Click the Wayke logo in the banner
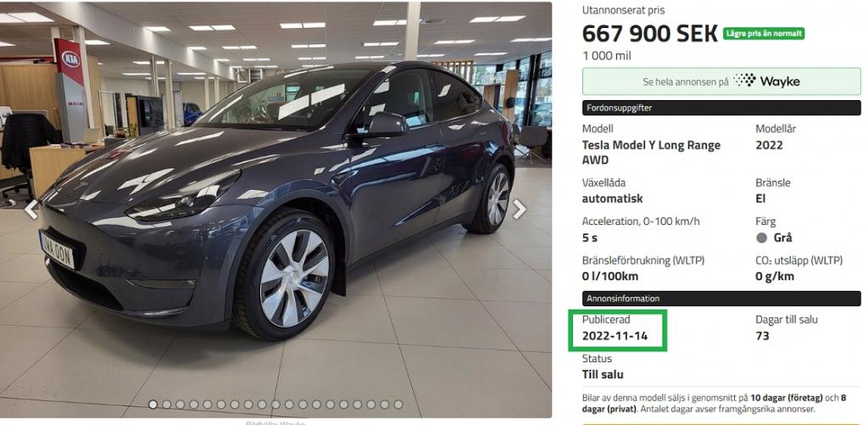Screen dimensions: 868x425 coord(766,81)
